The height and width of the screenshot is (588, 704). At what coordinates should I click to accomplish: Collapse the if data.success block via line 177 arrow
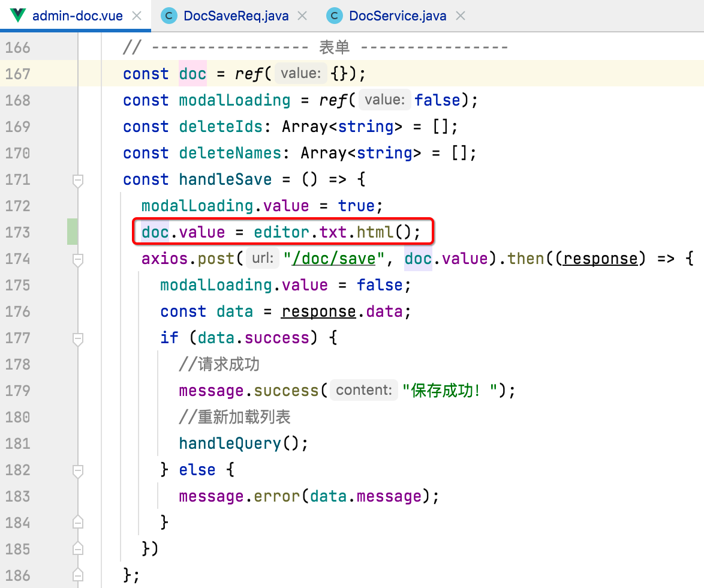pyautogui.click(x=77, y=338)
